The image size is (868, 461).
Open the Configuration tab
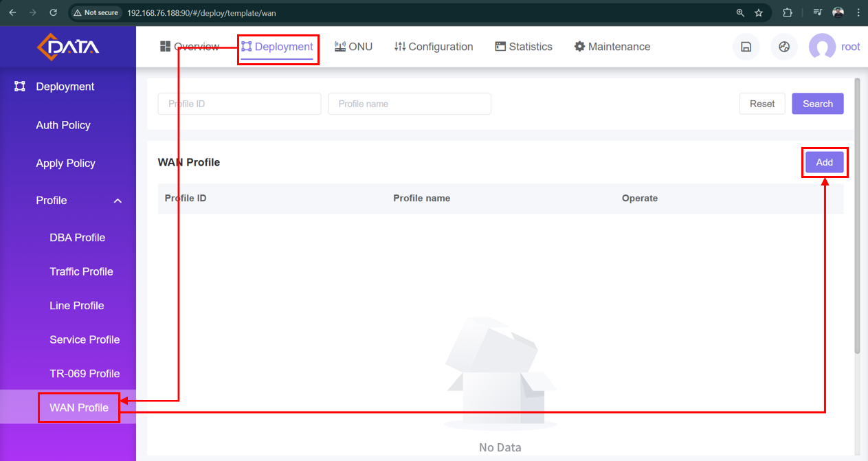pyautogui.click(x=434, y=47)
